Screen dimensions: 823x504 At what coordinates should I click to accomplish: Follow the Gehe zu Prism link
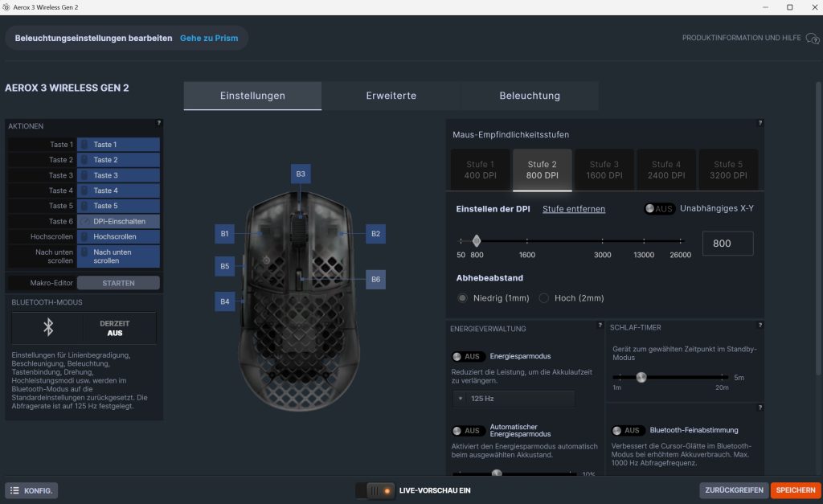[x=209, y=39]
